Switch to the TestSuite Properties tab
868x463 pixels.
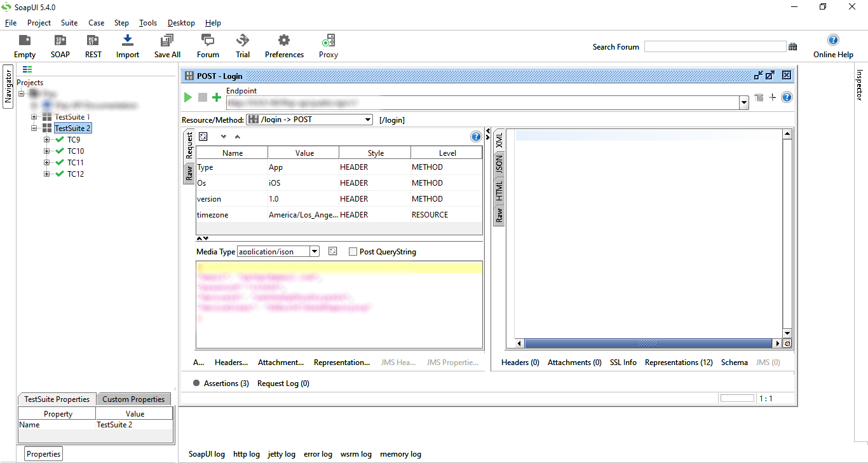(57, 399)
